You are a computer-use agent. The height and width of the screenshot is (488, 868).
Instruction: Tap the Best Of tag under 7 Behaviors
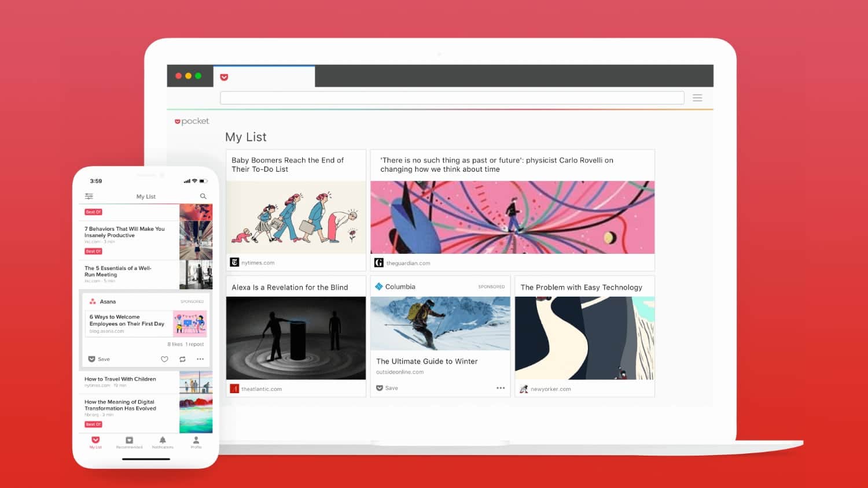93,252
